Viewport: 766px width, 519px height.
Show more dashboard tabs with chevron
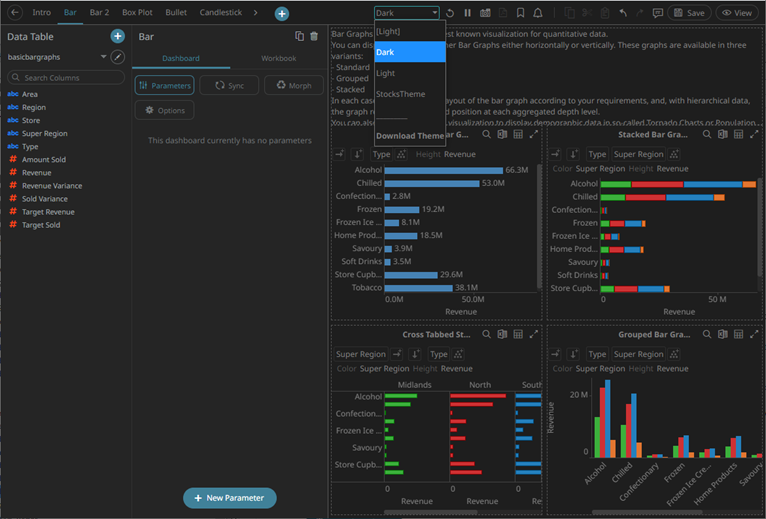[255, 13]
